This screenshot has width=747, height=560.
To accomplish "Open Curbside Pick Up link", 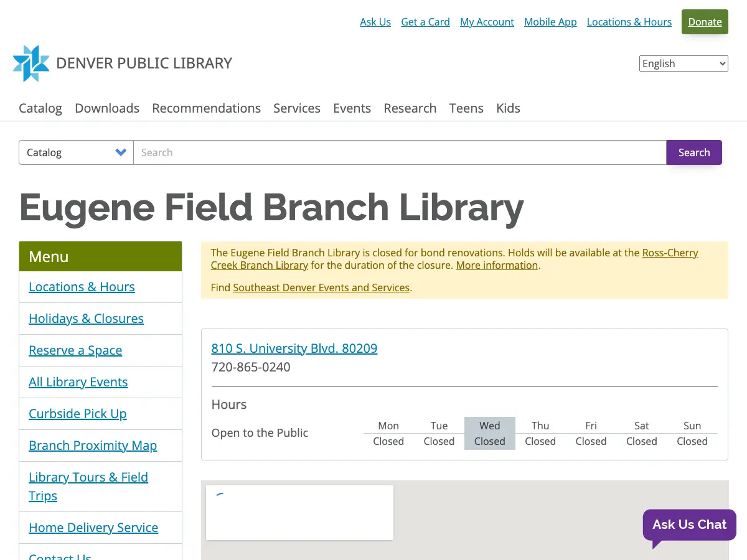I will 77,414.
